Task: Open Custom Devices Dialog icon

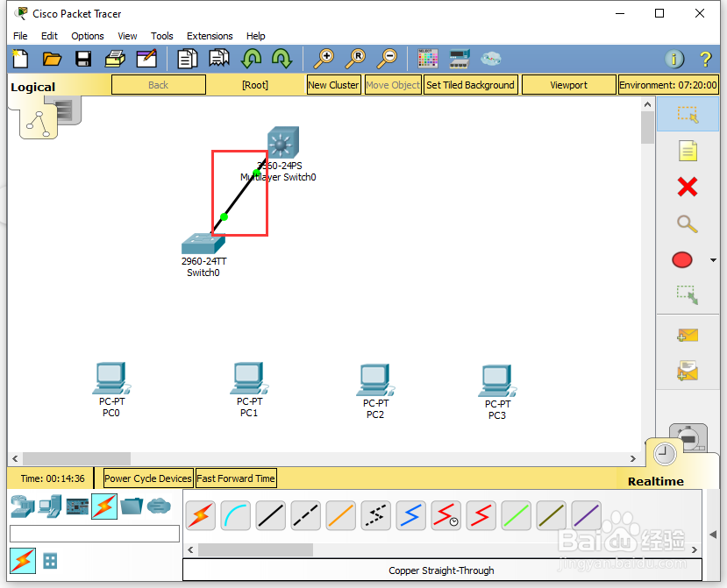Action: pos(460,59)
